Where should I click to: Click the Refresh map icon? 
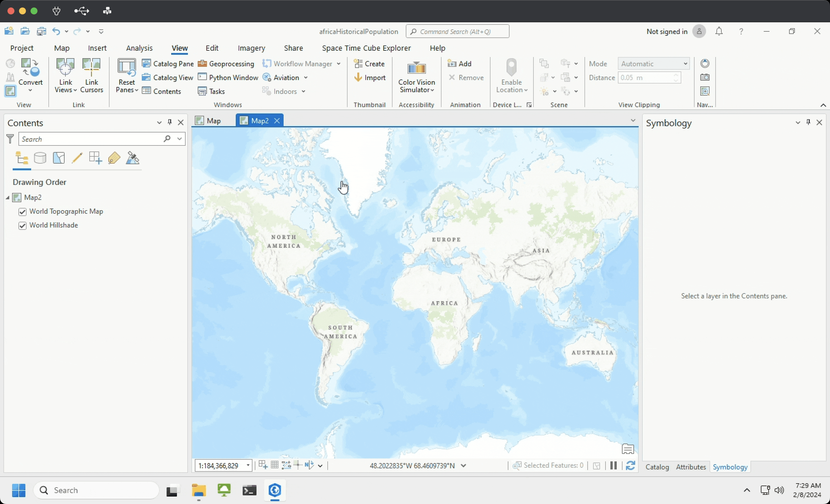coord(630,466)
